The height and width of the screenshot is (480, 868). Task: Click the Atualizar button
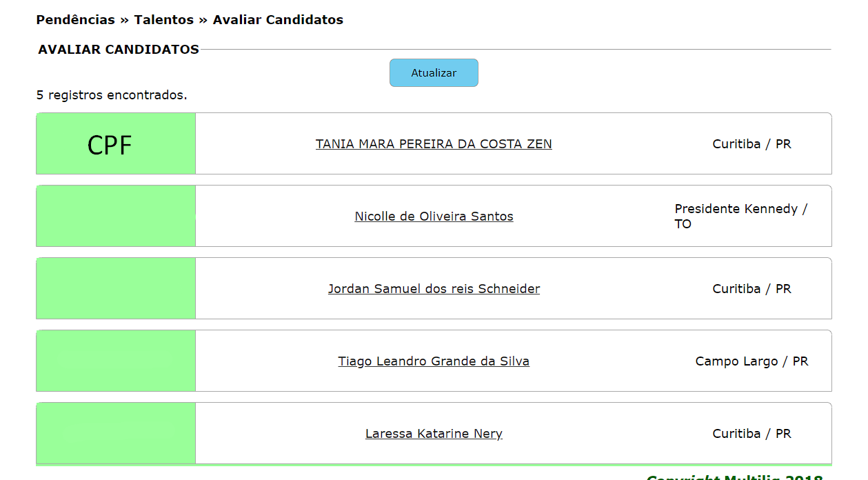(x=434, y=73)
